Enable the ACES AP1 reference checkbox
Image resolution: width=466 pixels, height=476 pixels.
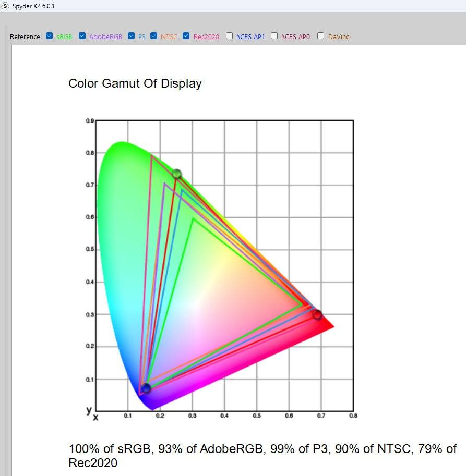[229, 36]
